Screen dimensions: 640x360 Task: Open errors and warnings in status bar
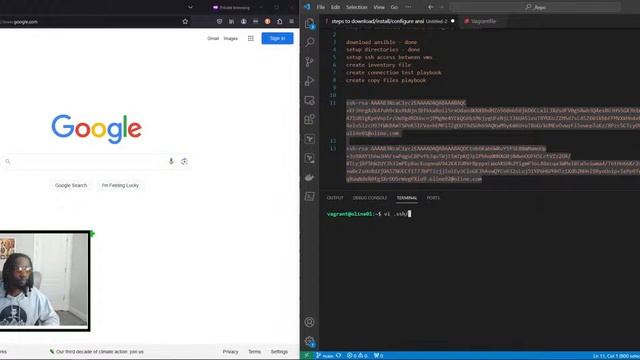click(x=357, y=356)
